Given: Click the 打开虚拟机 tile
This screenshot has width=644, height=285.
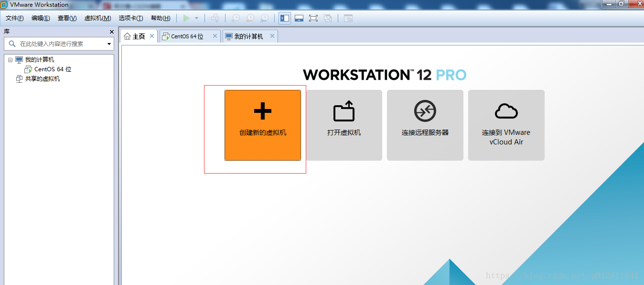Looking at the screenshot, I should 344,125.
